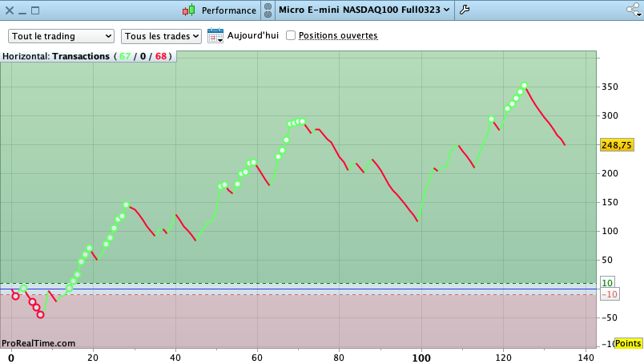This screenshot has width=644, height=364.
Task: Open the Tous les trades dropdown
Action: tap(161, 36)
